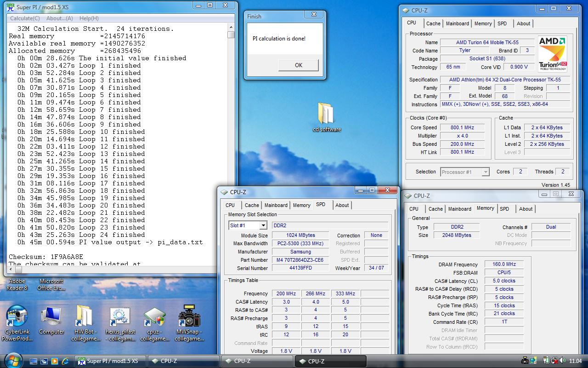Image resolution: width=588 pixels, height=368 pixels.
Task: Open the Calculate(C) menu in Super PI
Action: click(x=25, y=18)
